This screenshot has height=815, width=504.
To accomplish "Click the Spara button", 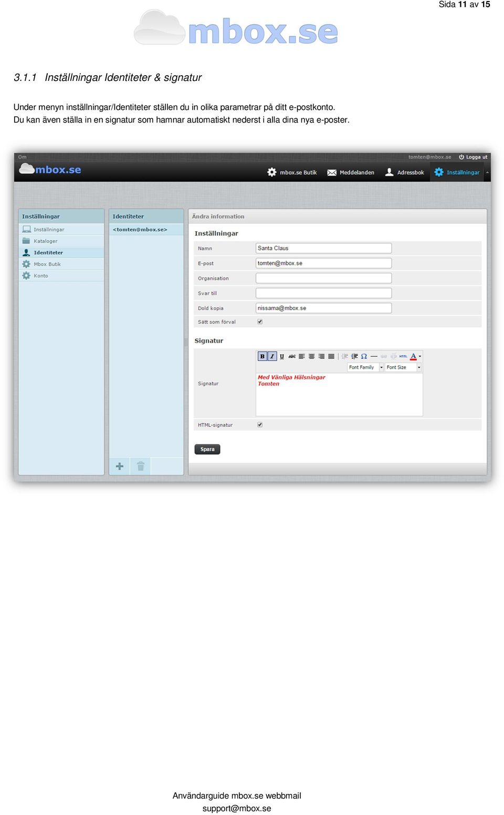I will (x=207, y=449).
